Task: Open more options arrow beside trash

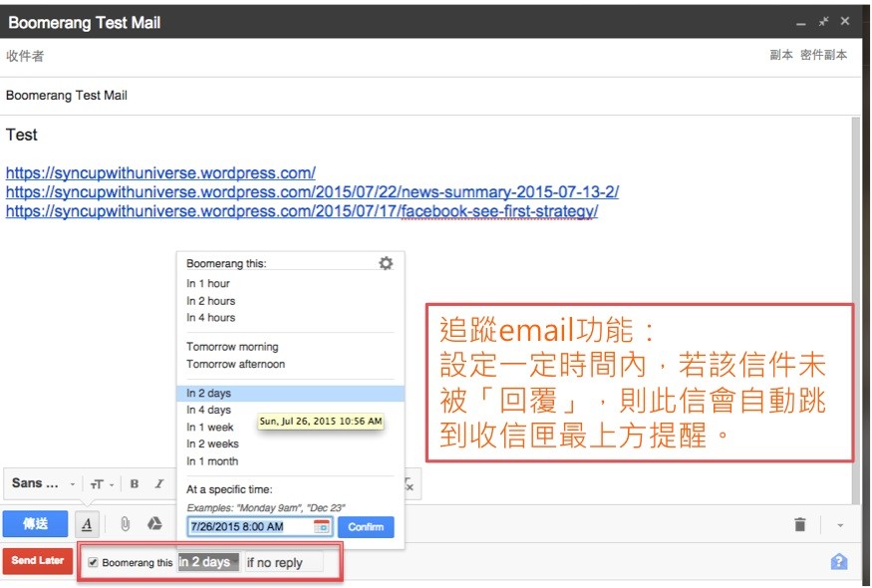Action: pyautogui.click(x=840, y=524)
